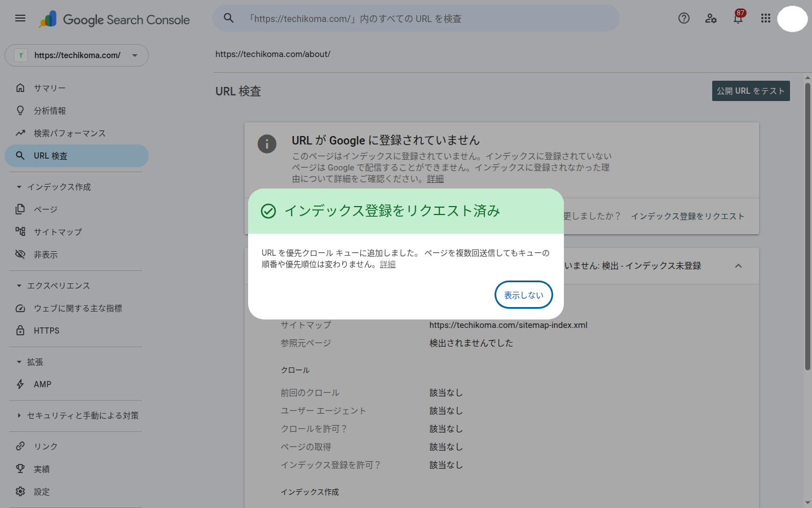The image size is (812, 508).
Task: Click the インデックス登録を許可？ row label
Action: coord(332,465)
